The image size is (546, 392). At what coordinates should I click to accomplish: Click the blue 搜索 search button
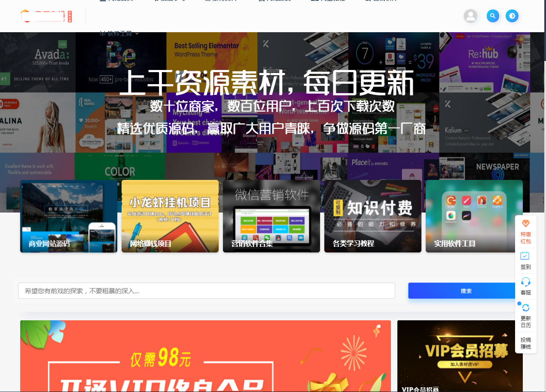tap(465, 291)
